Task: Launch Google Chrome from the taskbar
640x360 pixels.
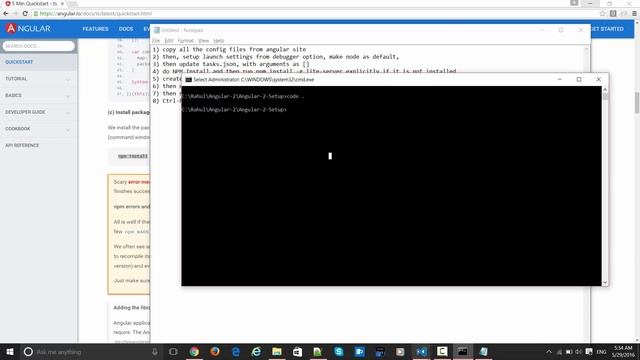Action: [194, 351]
